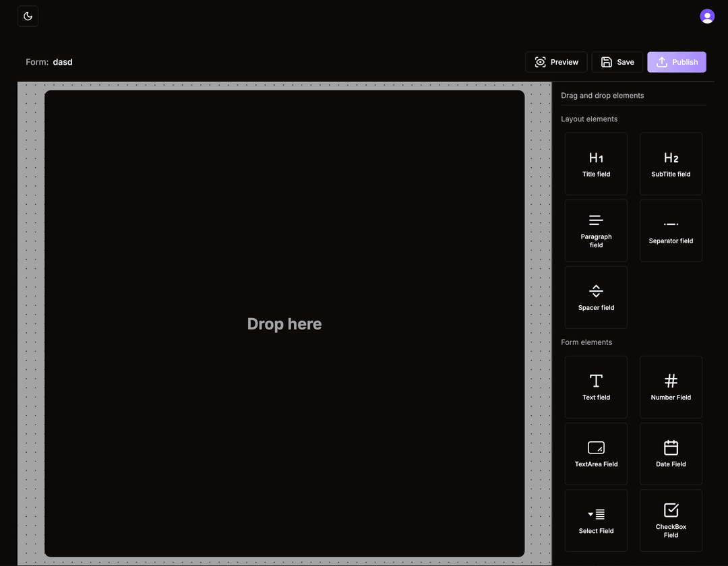Click the "Drag and drop elements" heading
Viewport: 728px width, 566px height.
tap(602, 96)
